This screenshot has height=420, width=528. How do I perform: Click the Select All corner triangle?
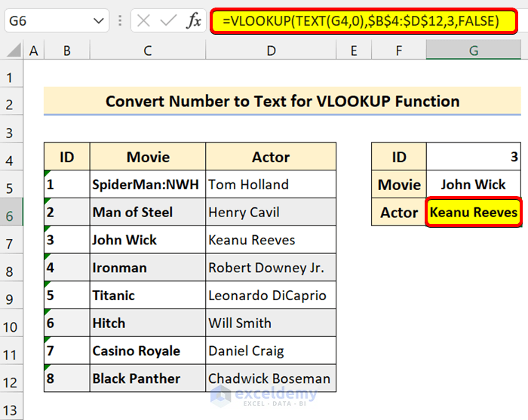11,51
